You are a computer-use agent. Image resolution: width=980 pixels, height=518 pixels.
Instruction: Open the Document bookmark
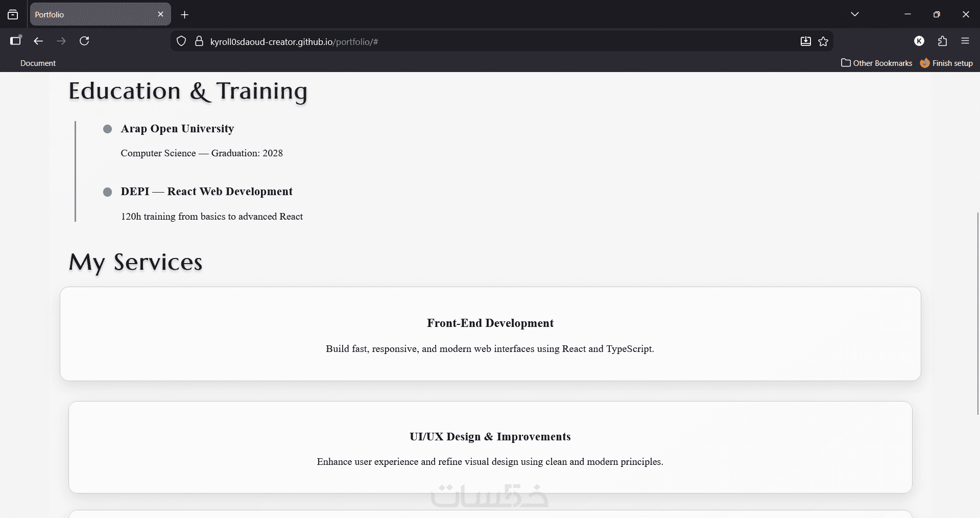pyautogui.click(x=38, y=63)
